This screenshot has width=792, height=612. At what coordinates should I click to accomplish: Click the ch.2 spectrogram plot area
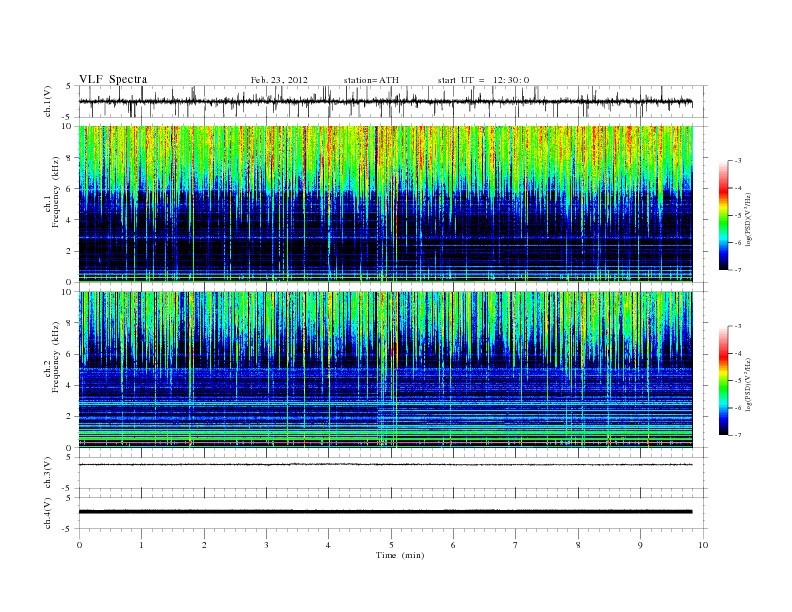(x=385, y=369)
